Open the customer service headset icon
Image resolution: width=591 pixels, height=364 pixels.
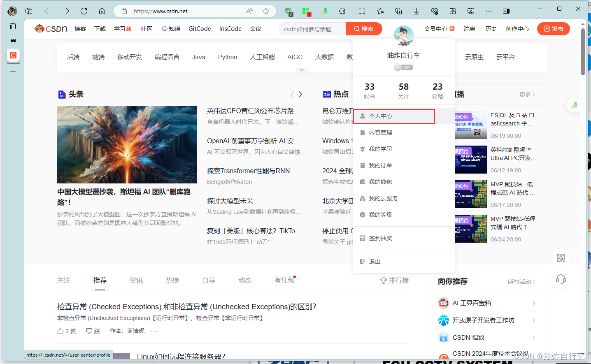(561, 280)
